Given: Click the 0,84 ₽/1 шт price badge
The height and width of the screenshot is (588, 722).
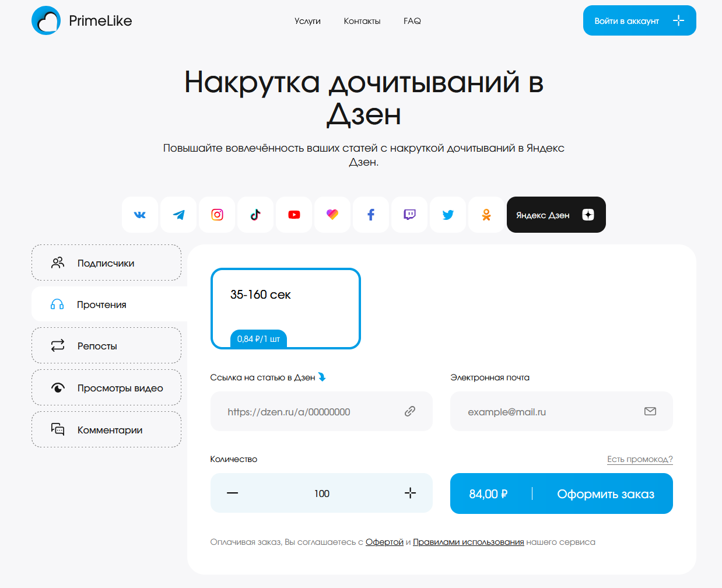Looking at the screenshot, I should click(x=258, y=339).
